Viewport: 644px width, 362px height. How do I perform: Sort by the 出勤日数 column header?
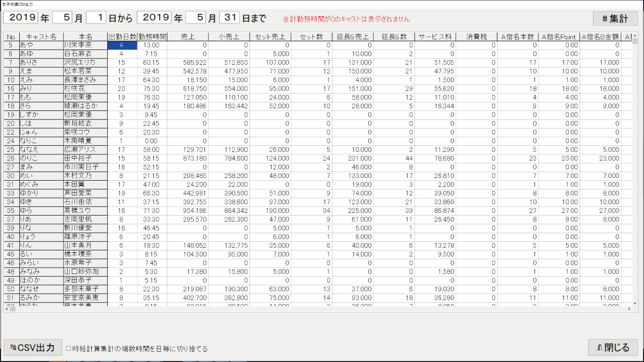[122, 37]
